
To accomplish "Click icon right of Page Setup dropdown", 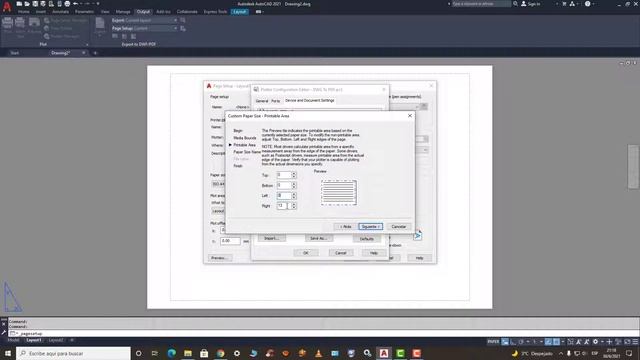I will point(183,29).
